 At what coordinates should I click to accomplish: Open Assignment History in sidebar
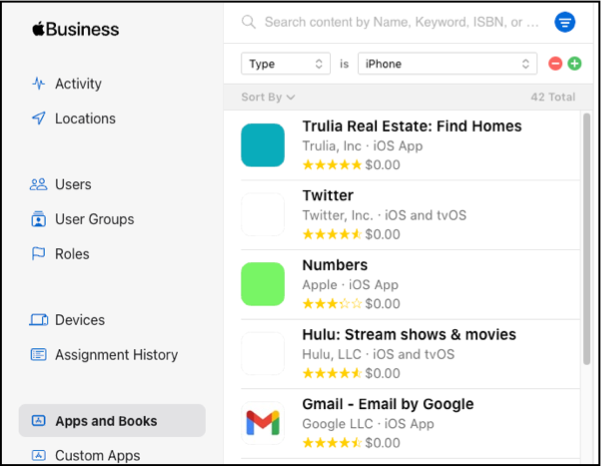pyautogui.click(x=116, y=355)
